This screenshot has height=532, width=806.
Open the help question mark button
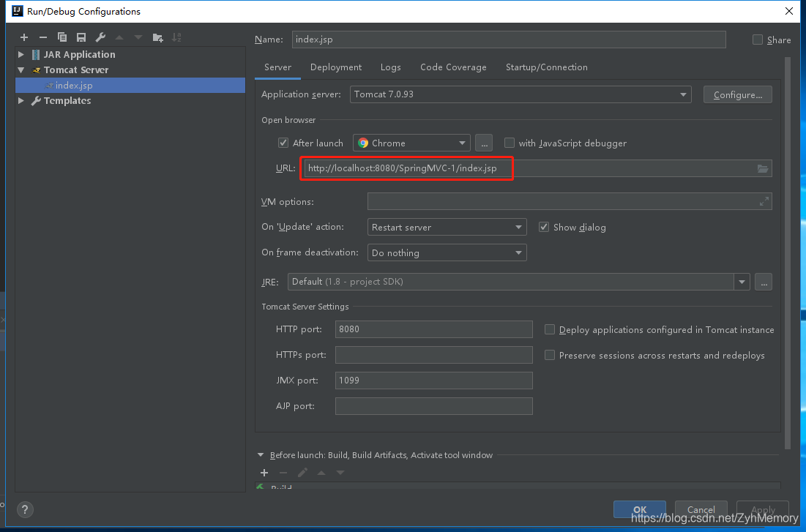(x=25, y=510)
